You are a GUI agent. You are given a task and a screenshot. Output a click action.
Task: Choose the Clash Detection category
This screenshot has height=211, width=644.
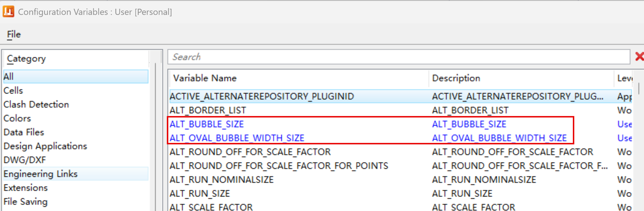pos(36,105)
